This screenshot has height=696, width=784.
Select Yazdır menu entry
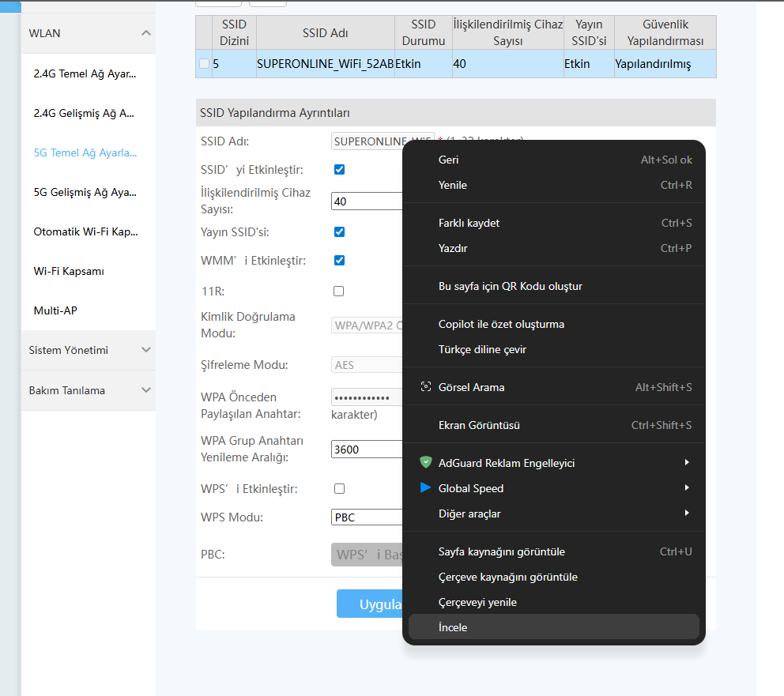[553, 248]
